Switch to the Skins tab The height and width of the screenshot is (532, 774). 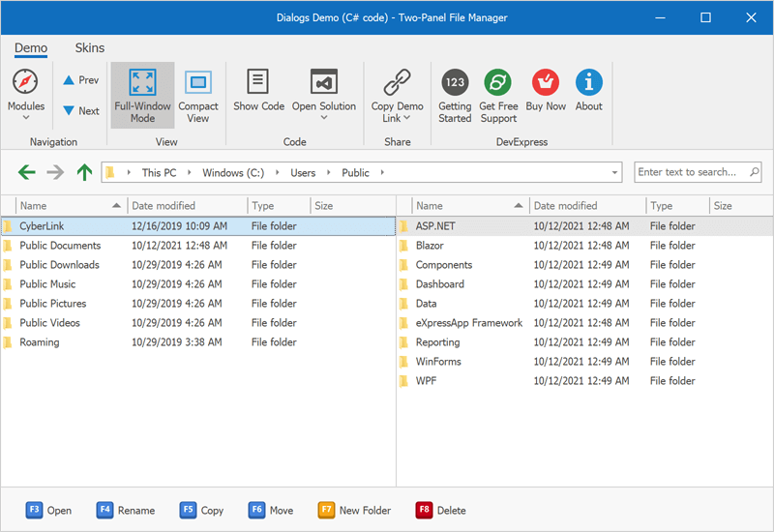(90, 47)
